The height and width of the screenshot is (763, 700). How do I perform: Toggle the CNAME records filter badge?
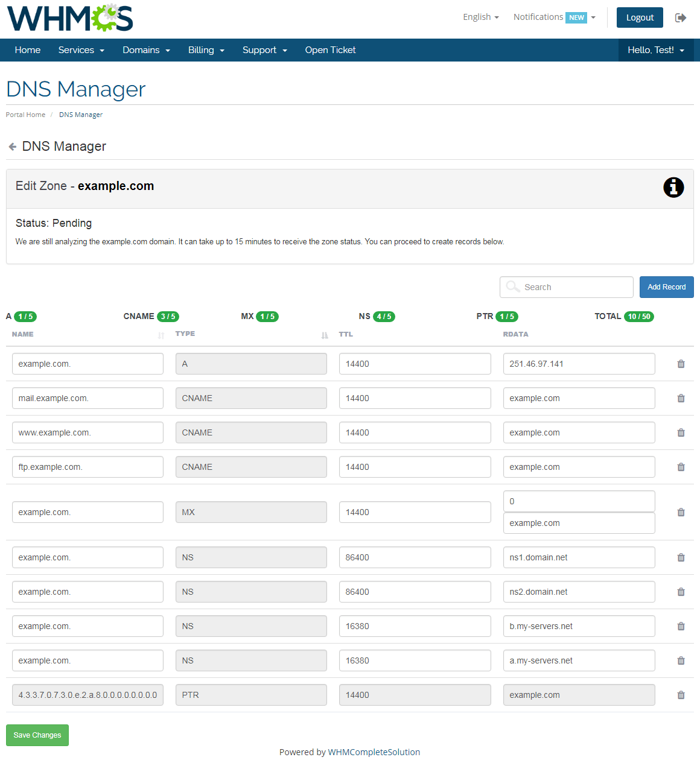(x=168, y=316)
